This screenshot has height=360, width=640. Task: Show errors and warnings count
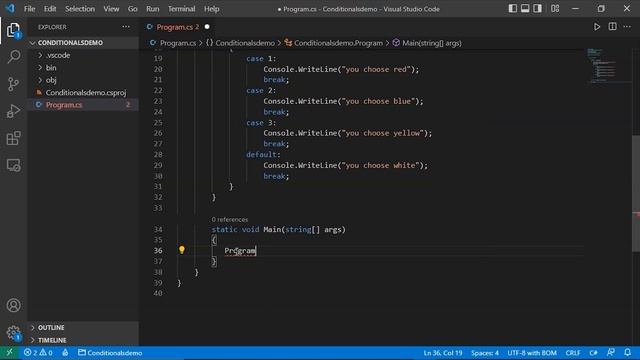point(38,353)
